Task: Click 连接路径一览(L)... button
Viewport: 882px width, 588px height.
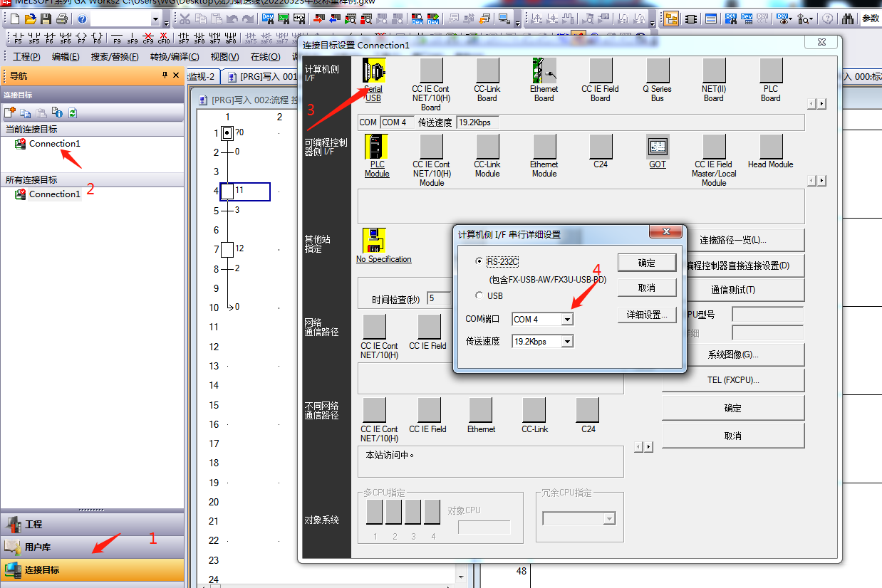Action: [733, 240]
